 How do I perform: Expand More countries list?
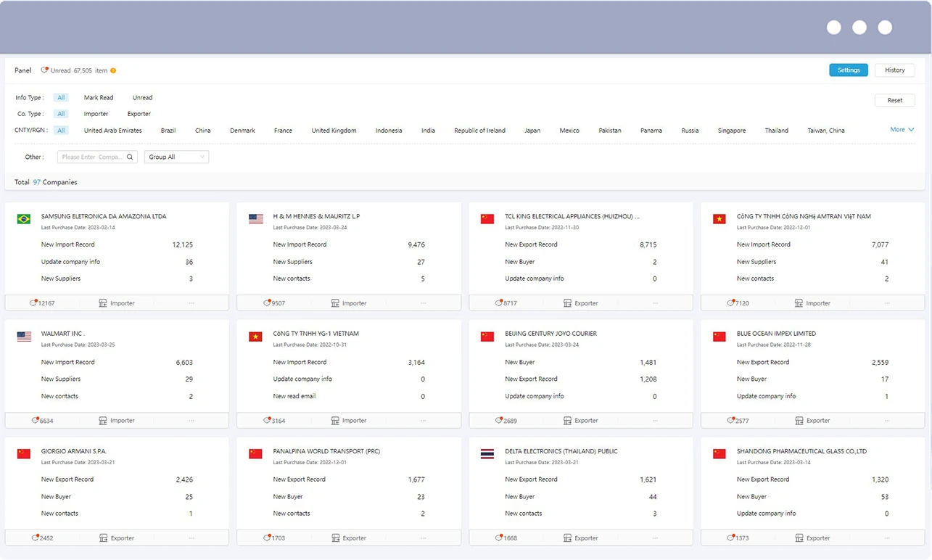click(x=902, y=130)
